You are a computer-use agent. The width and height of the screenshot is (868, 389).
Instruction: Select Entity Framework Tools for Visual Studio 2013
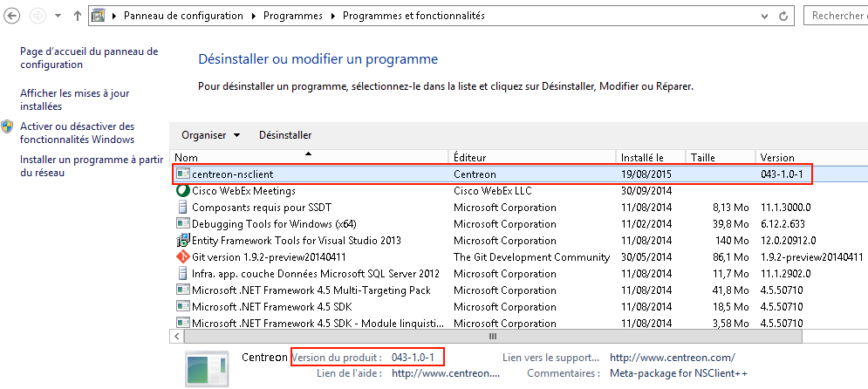pos(296,241)
